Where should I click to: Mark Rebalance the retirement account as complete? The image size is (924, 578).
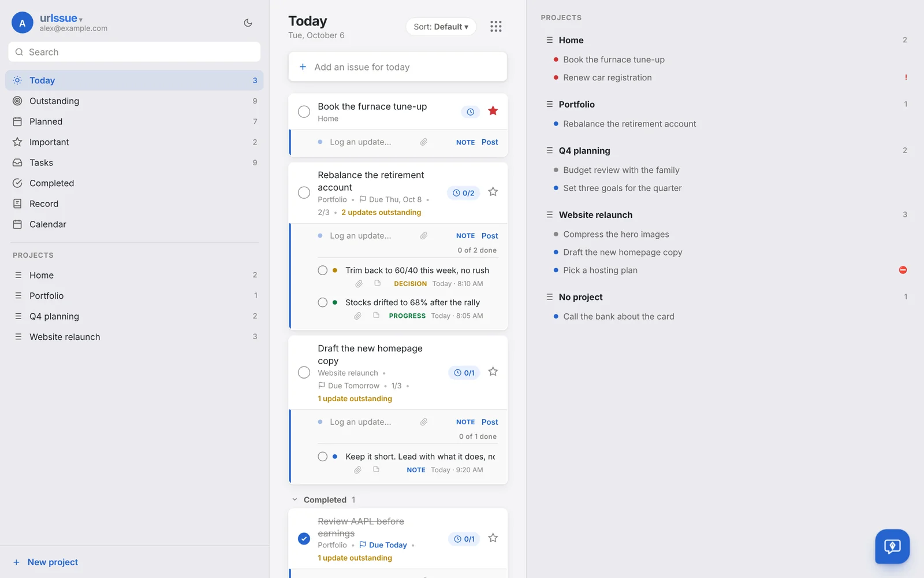click(304, 192)
